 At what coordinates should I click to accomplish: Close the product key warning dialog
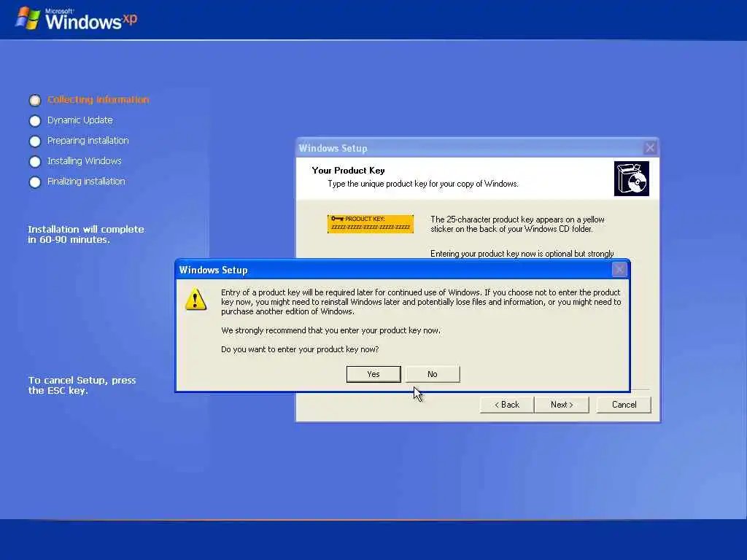[x=619, y=270]
